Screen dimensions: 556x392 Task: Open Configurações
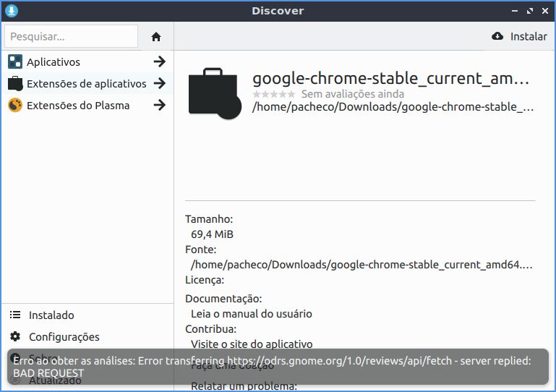(87, 336)
